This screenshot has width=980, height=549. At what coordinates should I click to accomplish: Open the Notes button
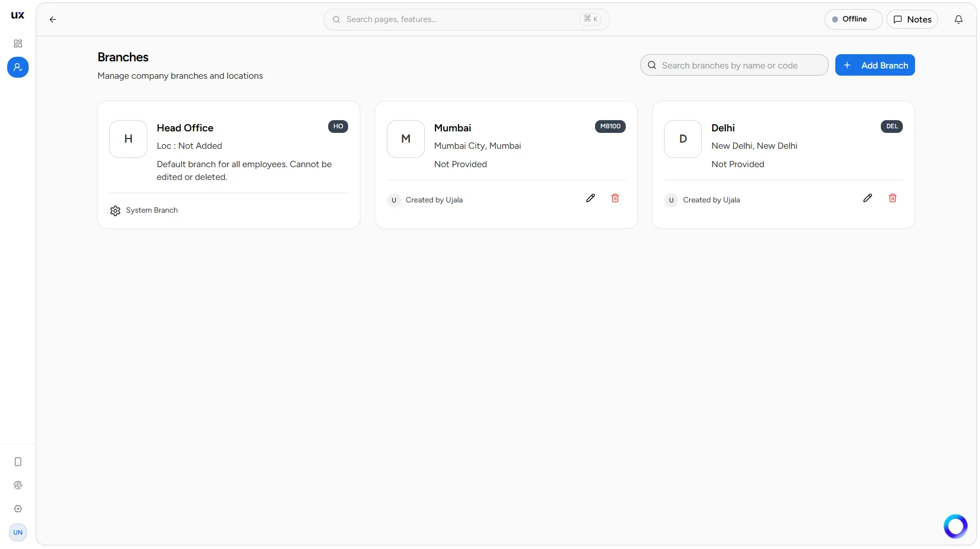click(912, 19)
